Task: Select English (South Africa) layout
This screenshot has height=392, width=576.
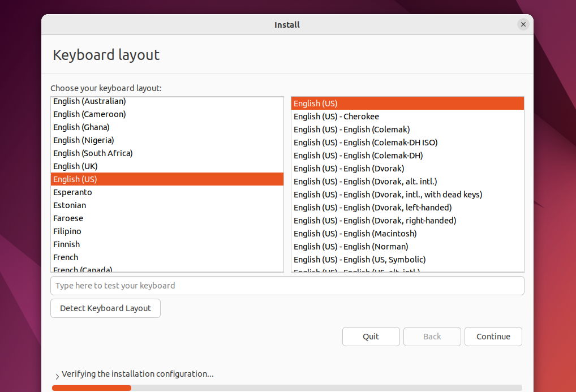Action: pos(167,153)
